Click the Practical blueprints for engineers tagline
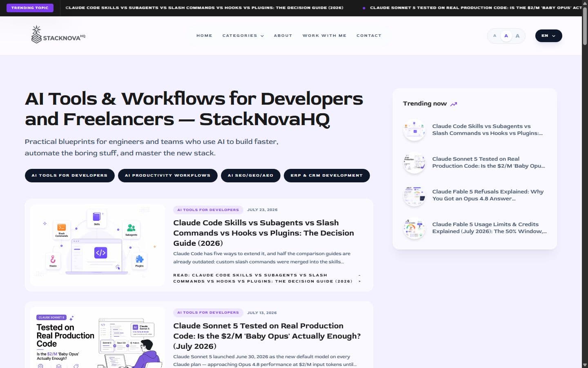The height and width of the screenshot is (368, 588). (151, 147)
